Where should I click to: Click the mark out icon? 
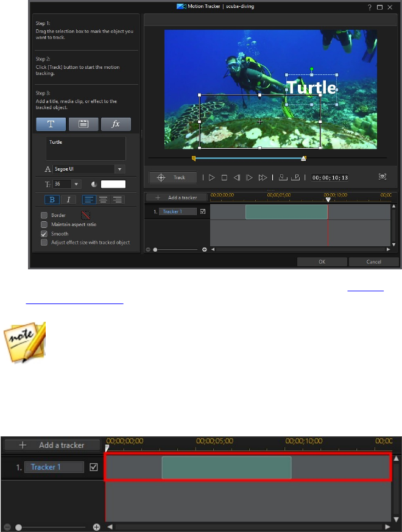pos(295,177)
